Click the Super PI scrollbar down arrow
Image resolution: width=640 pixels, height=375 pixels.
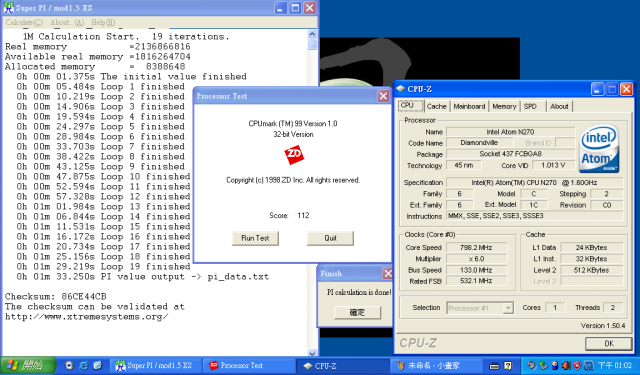[312, 353]
